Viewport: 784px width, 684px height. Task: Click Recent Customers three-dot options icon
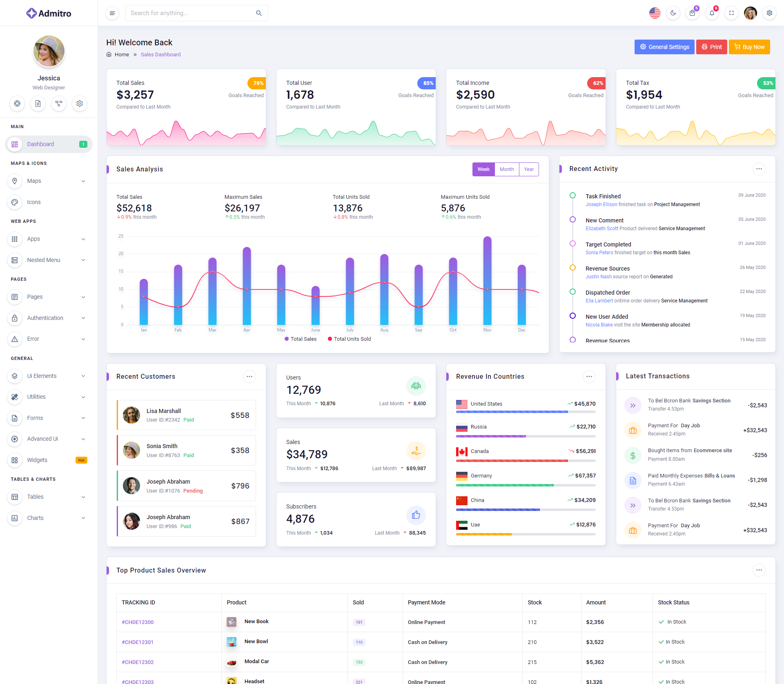tap(249, 377)
